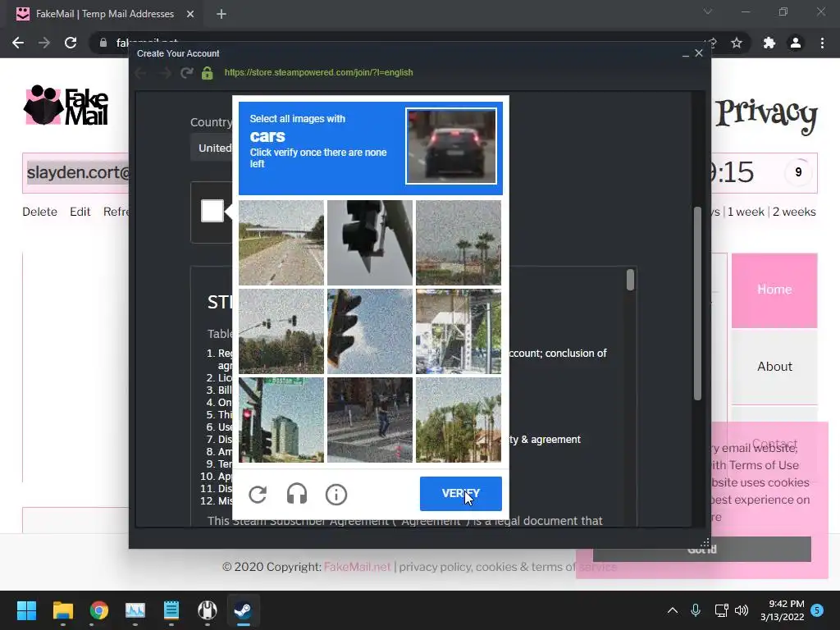Select the captcha tile with palm trees on the horizon
Image resolution: width=840 pixels, height=630 pixels.
tap(459, 243)
